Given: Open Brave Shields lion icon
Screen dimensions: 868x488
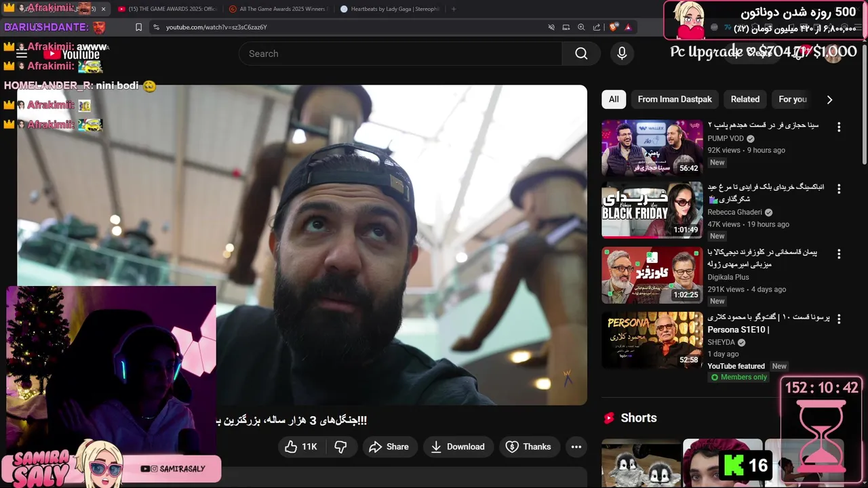Looking at the screenshot, I should coord(613,27).
